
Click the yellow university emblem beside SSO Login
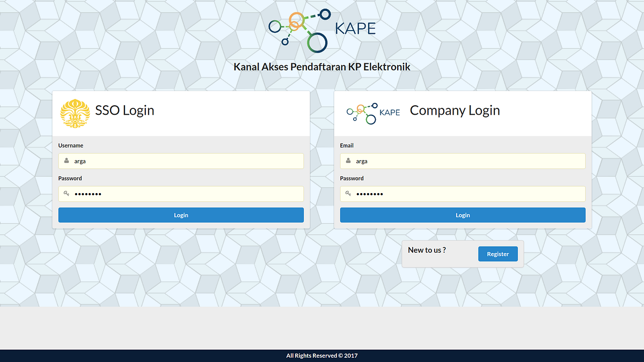point(75,113)
